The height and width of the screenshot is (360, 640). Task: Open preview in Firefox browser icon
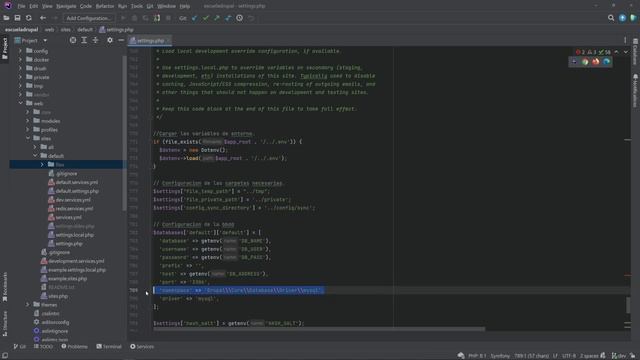point(596,62)
